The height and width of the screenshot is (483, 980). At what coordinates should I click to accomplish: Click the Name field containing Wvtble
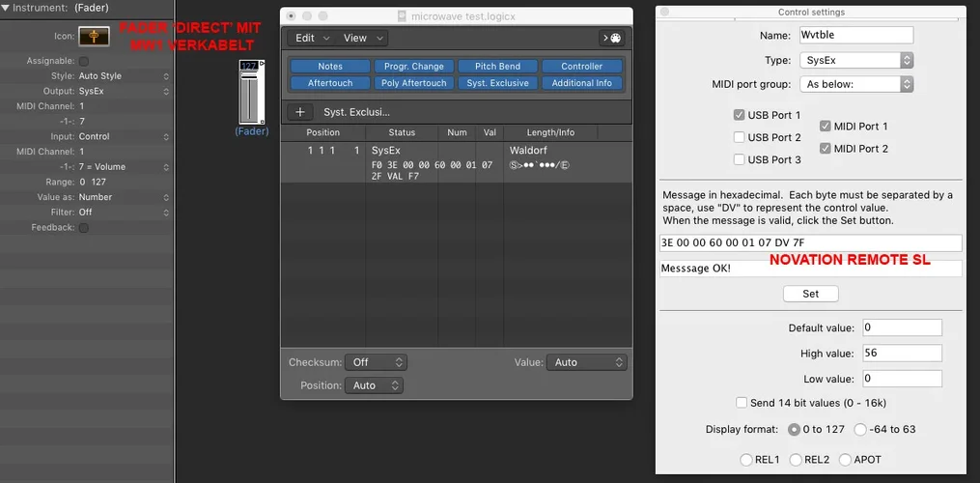(x=856, y=35)
